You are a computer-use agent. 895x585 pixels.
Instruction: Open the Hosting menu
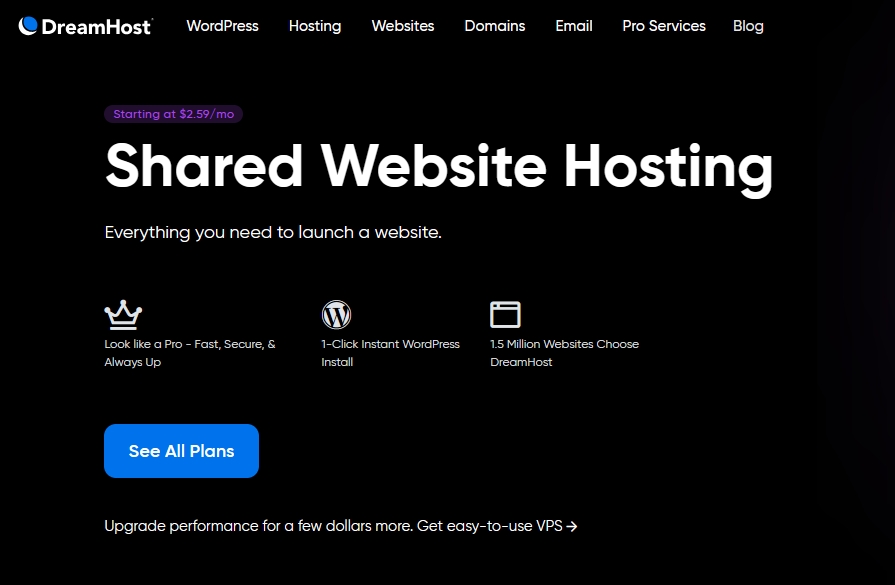(x=315, y=26)
